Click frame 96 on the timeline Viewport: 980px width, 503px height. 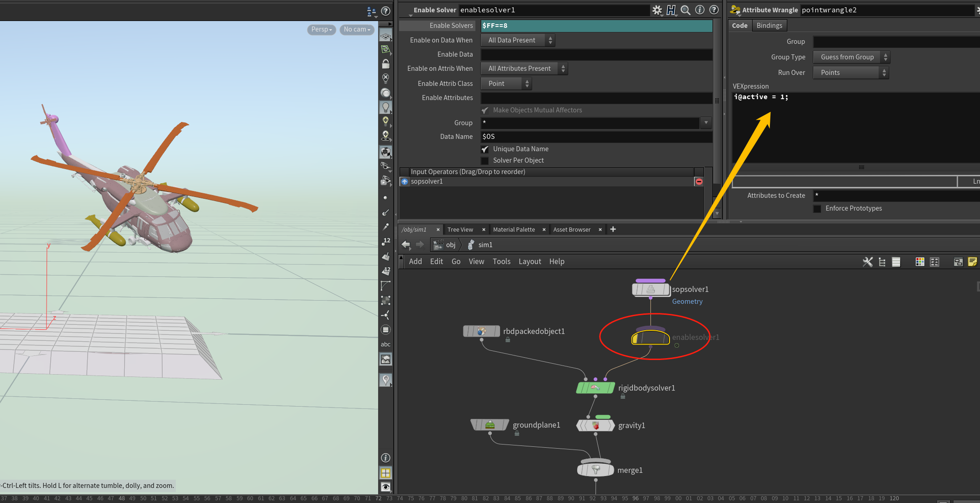[x=635, y=498]
